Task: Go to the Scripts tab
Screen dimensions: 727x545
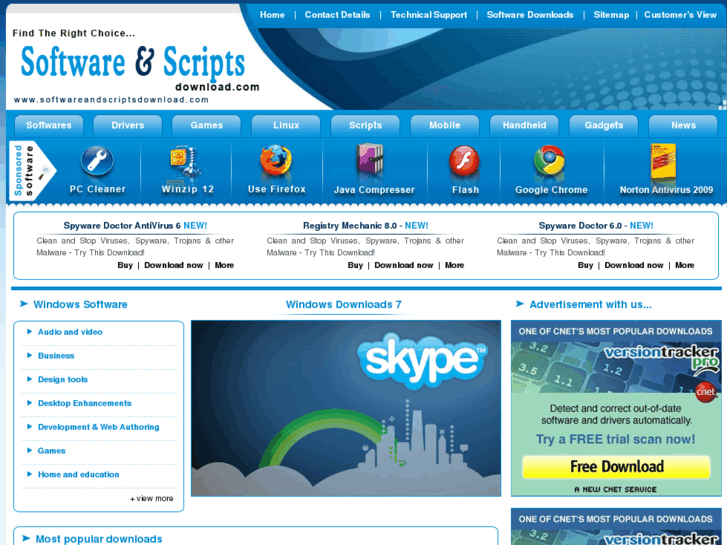Action: tap(365, 125)
